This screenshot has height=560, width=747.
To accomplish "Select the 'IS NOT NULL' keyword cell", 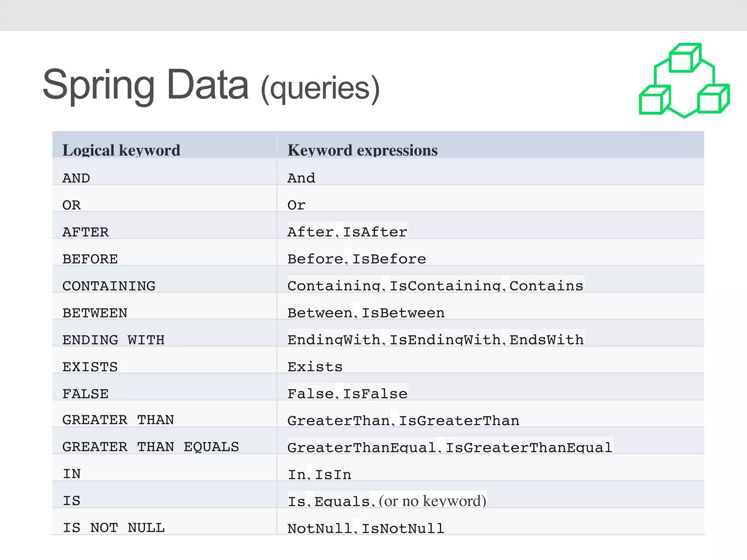I will coord(165,522).
